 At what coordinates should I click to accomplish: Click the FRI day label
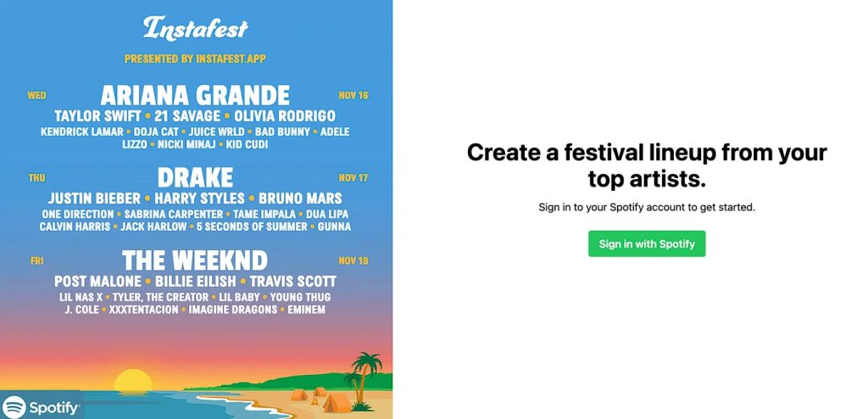tap(36, 261)
